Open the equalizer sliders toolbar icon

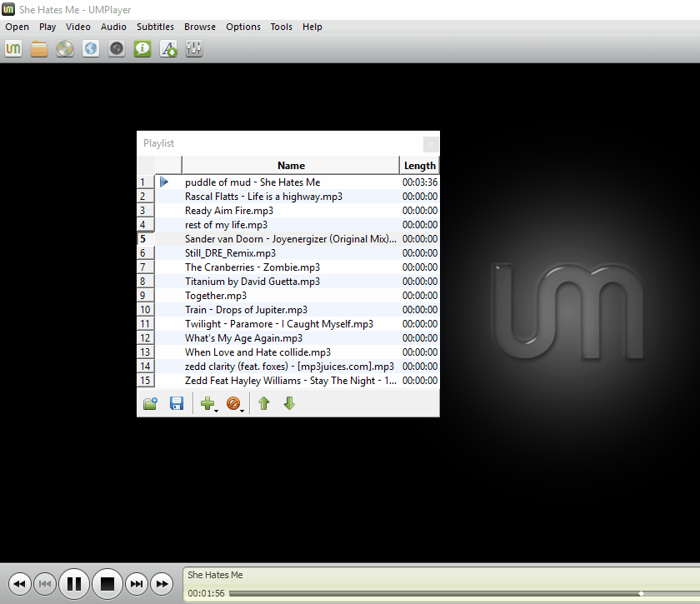[x=193, y=48]
